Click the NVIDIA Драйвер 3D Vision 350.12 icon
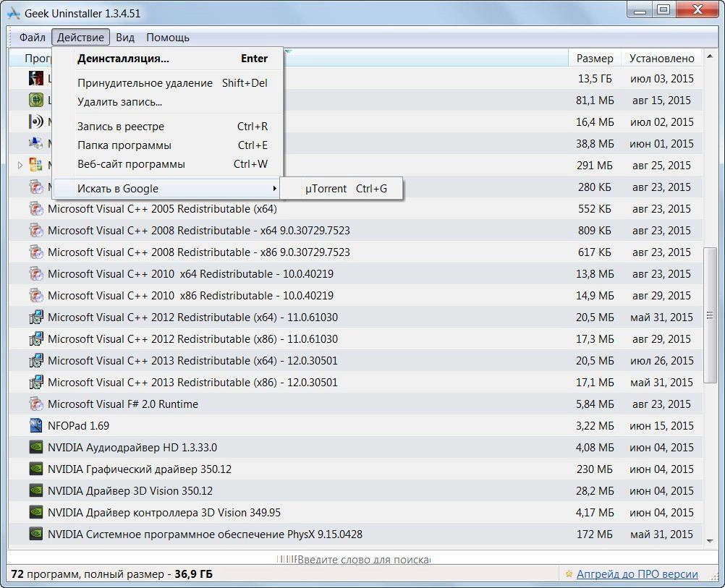725x588 pixels. pos(36,491)
